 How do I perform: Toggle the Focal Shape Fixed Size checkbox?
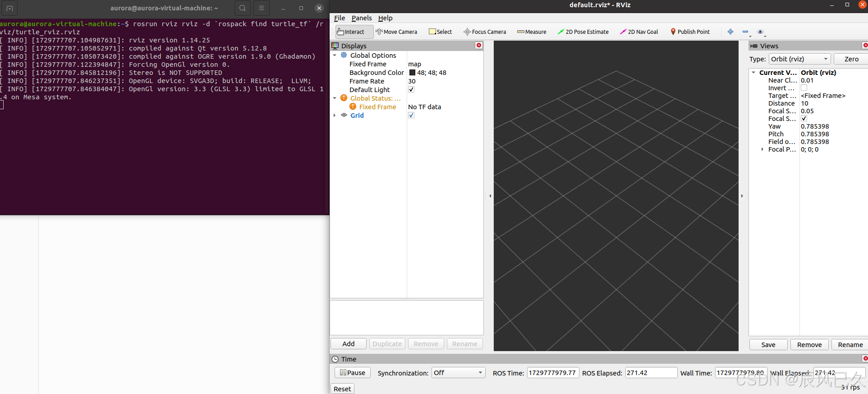(x=804, y=119)
